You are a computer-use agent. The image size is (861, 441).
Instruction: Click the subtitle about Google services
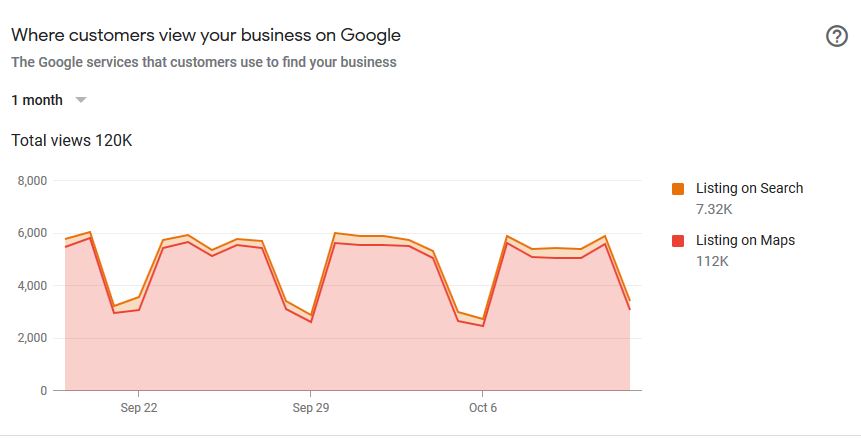pos(204,62)
